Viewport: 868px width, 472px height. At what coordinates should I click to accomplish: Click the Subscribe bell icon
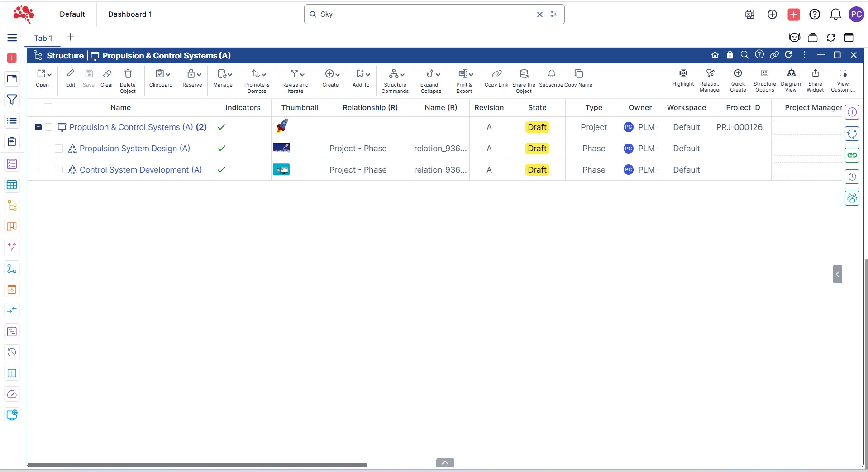551,74
